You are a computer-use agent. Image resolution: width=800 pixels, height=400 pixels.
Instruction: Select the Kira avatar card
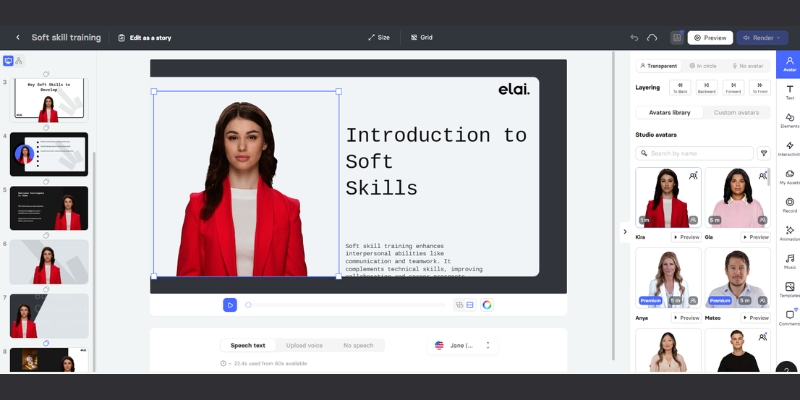[x=668, y=197]
